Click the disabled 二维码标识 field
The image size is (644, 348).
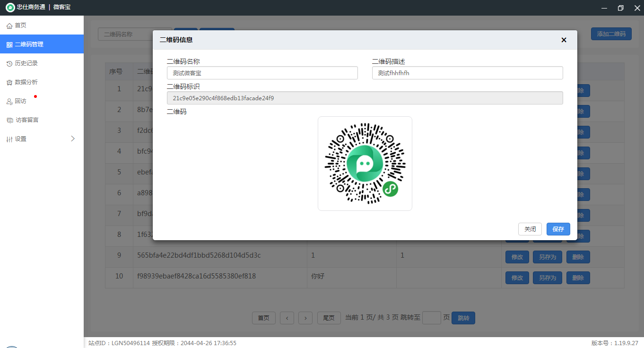click(x=365, y=98)
